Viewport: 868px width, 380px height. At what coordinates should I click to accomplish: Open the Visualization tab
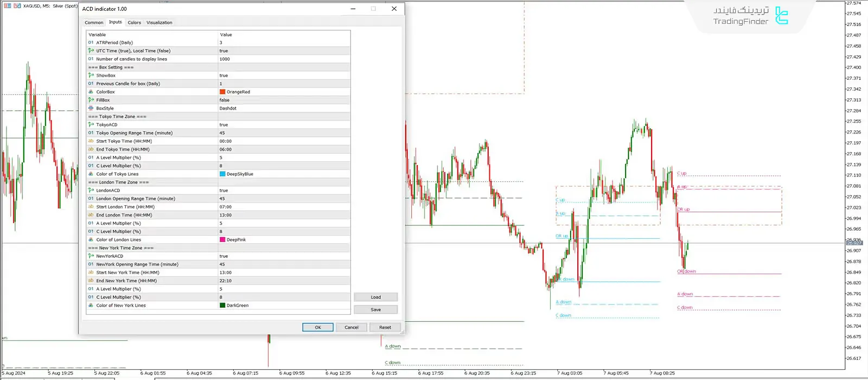tap(159, 23)
